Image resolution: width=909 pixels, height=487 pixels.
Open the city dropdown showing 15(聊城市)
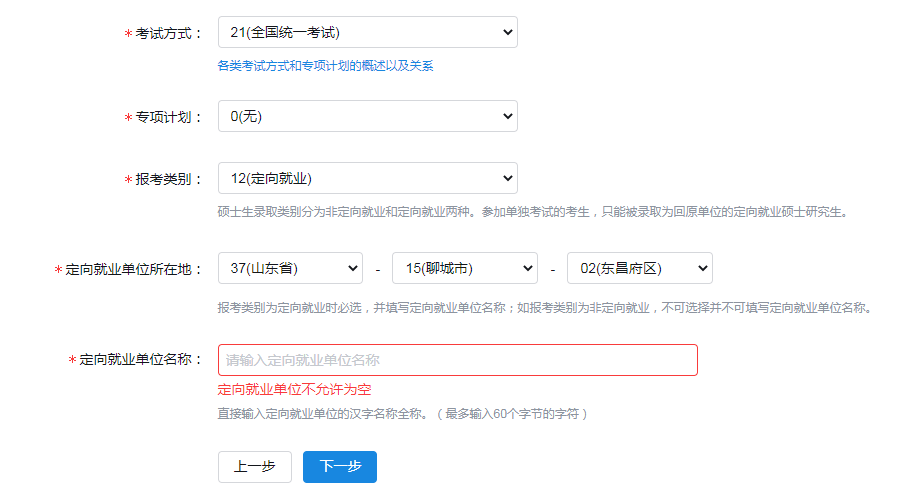click(465, 268)
